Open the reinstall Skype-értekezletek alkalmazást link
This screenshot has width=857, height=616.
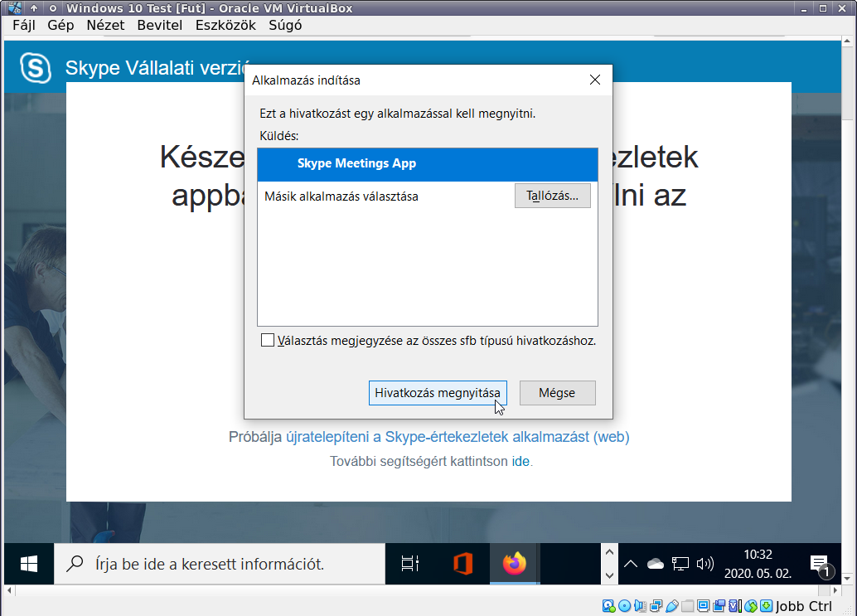[x=458, y=437]
